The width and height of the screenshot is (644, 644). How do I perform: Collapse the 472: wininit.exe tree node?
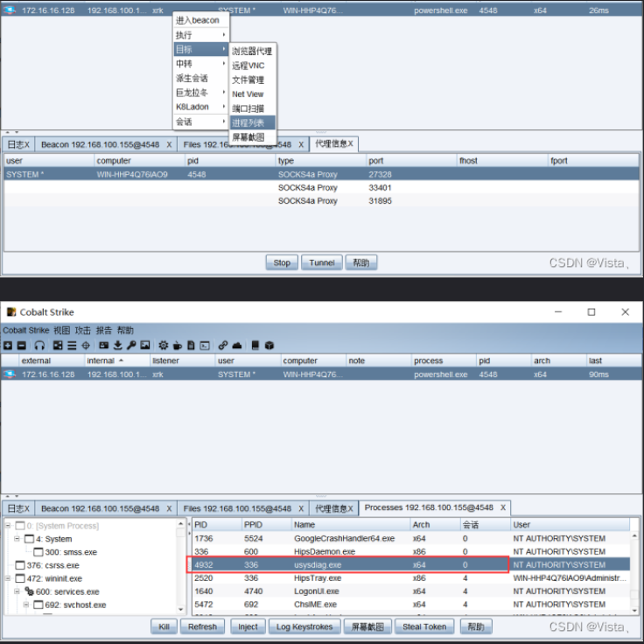pos(7,578)
